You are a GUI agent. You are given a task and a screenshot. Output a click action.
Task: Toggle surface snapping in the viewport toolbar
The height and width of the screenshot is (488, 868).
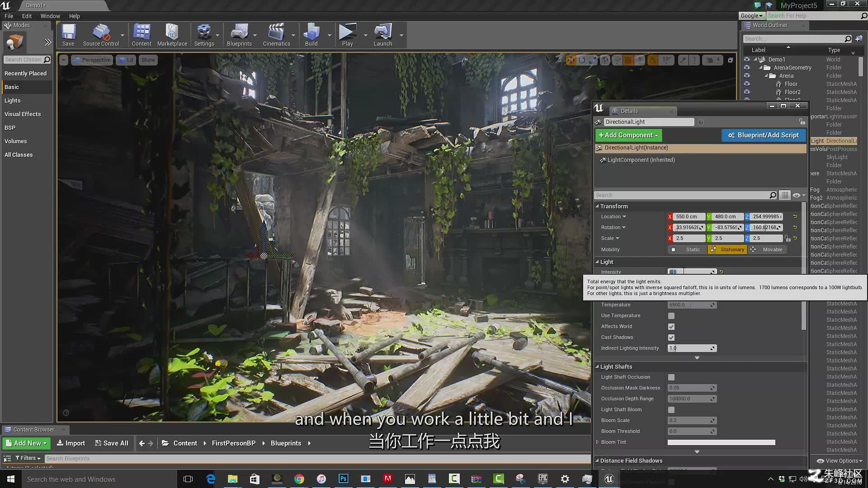pyautogui.click(x=617, y=60)
